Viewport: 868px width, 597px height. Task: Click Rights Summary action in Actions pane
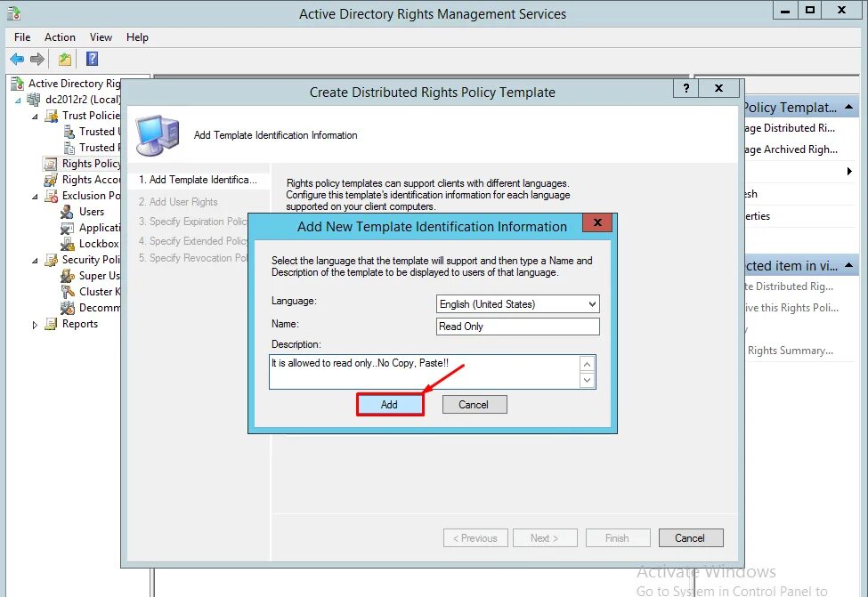pyautogui.click(x=791, y=351)
